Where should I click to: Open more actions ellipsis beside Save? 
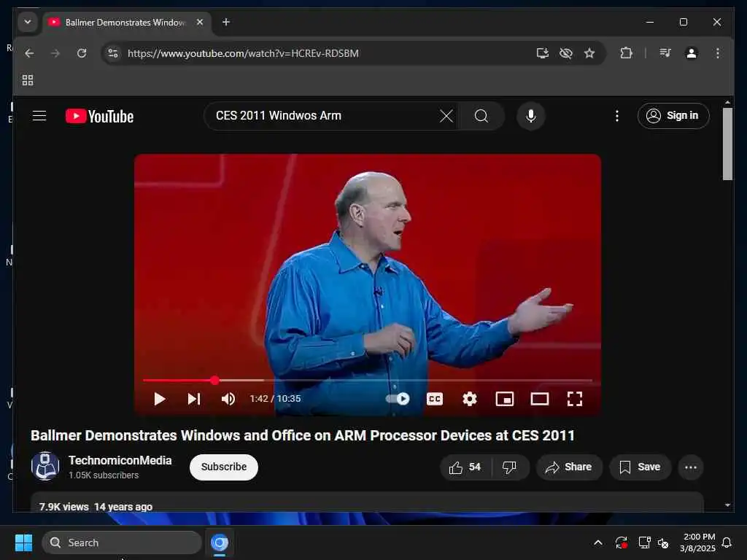690,467
